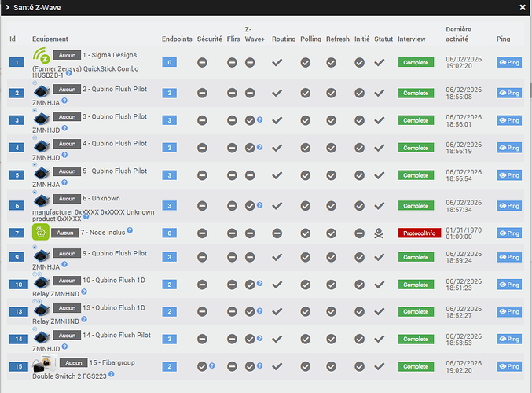This screenshot has height=393, width=532.
Task: Click the Z-Wave+ check icon in row 14
Action: click(250, 339)
